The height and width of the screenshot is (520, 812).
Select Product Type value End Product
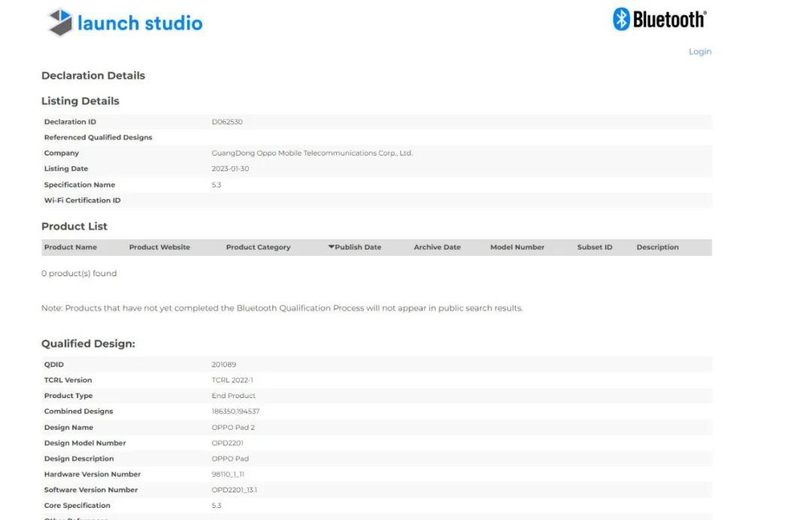(x=234, y=396)
